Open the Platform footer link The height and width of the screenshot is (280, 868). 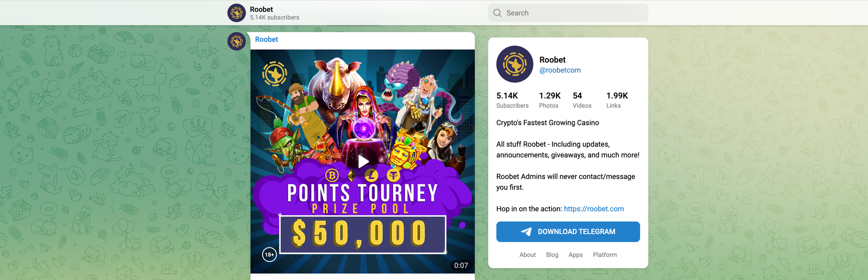click(x=605, y=255)
